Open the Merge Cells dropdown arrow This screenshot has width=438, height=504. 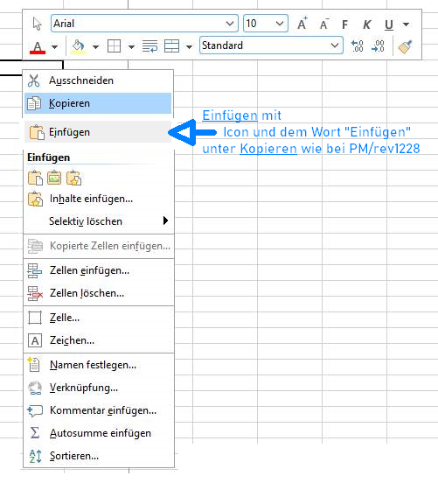[x=189, y=47]
